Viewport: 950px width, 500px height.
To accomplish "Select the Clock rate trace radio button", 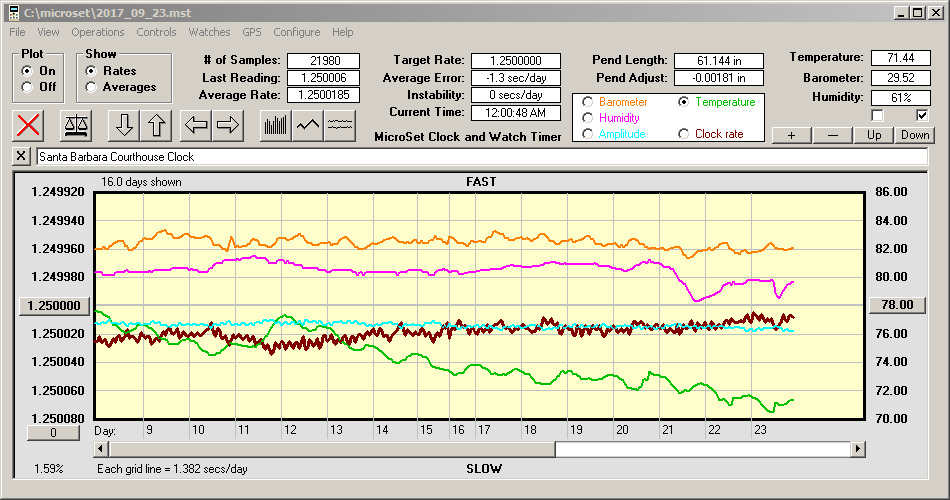I will click(x=683, y=134).
